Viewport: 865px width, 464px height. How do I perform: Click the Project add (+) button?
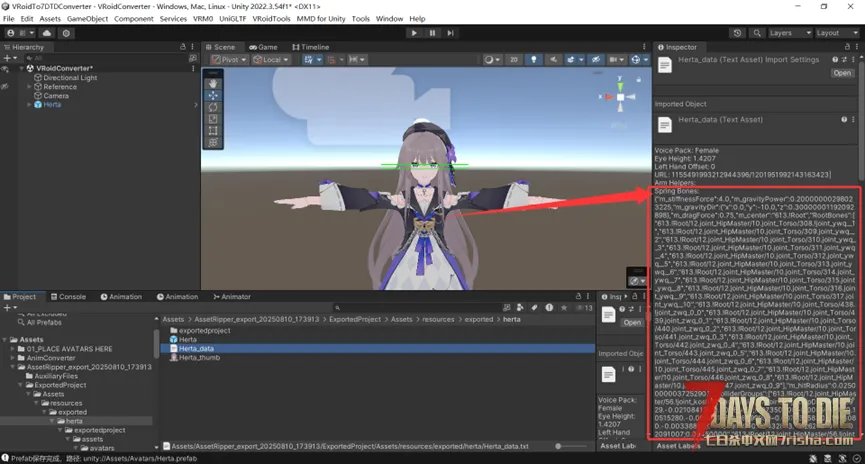(9, 308)
